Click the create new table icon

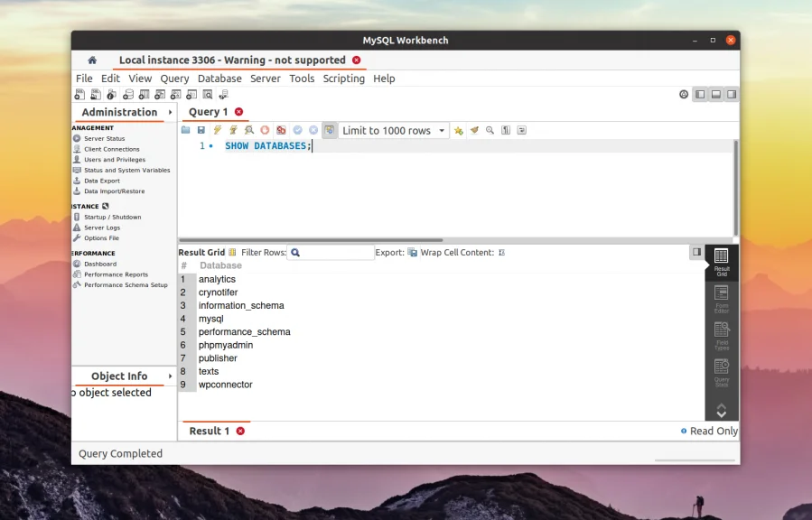coord(145,94)
